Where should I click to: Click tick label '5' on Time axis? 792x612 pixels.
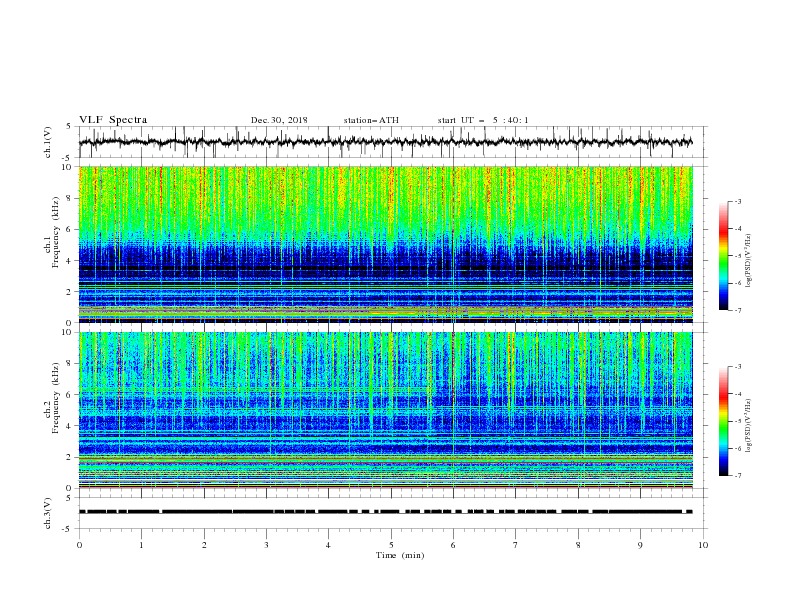(391, 545)
